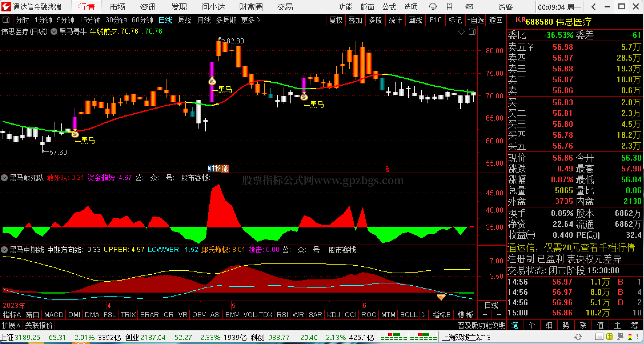
Task: Click the refresh sync icon in status bar
Action: click(578, 337)
